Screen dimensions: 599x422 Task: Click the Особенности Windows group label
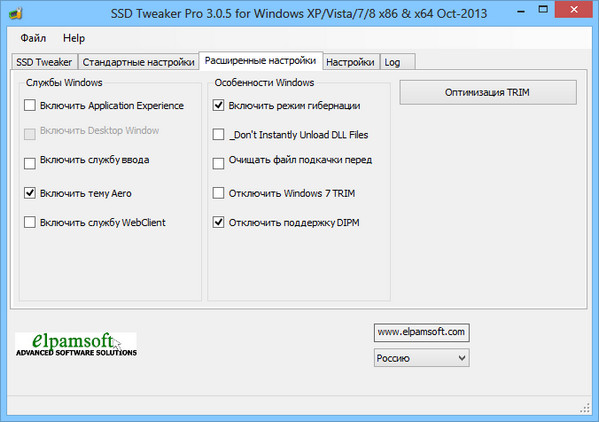[264, 82]
